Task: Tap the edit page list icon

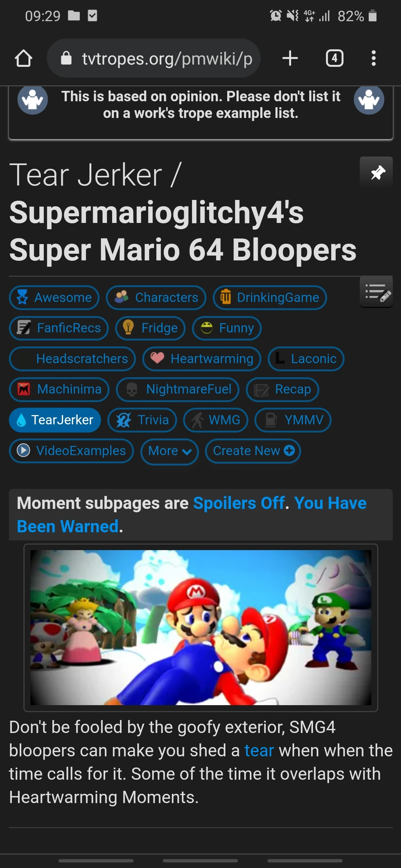Action: [x=376, y=292]
